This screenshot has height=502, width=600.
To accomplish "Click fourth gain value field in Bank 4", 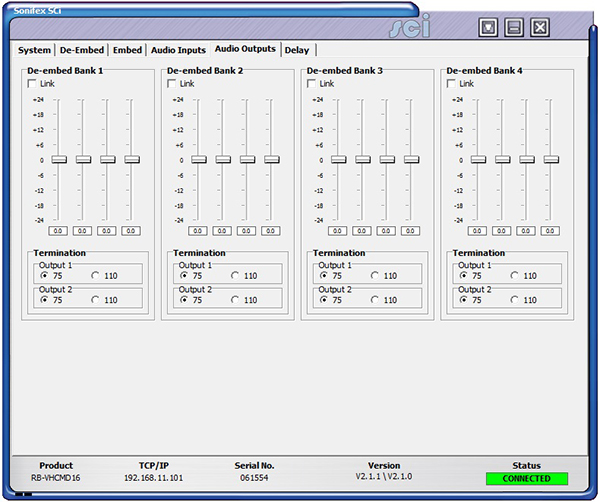I will pos(550,231).
